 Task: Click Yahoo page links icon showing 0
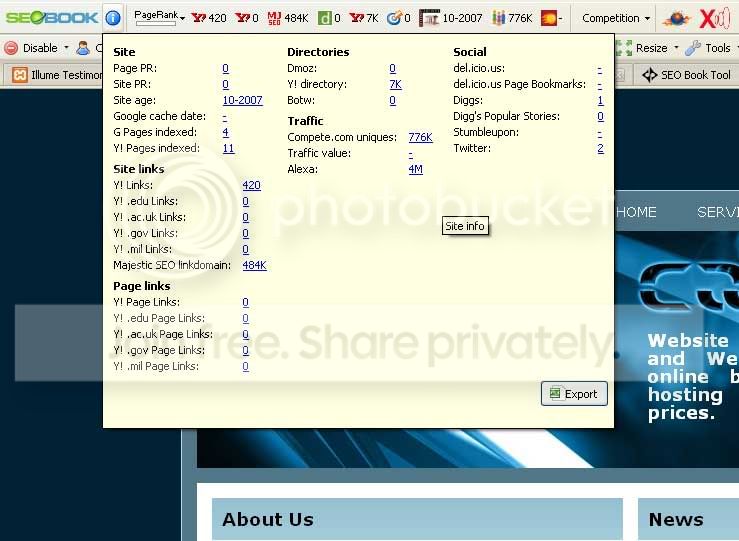[x=247, y=18]
